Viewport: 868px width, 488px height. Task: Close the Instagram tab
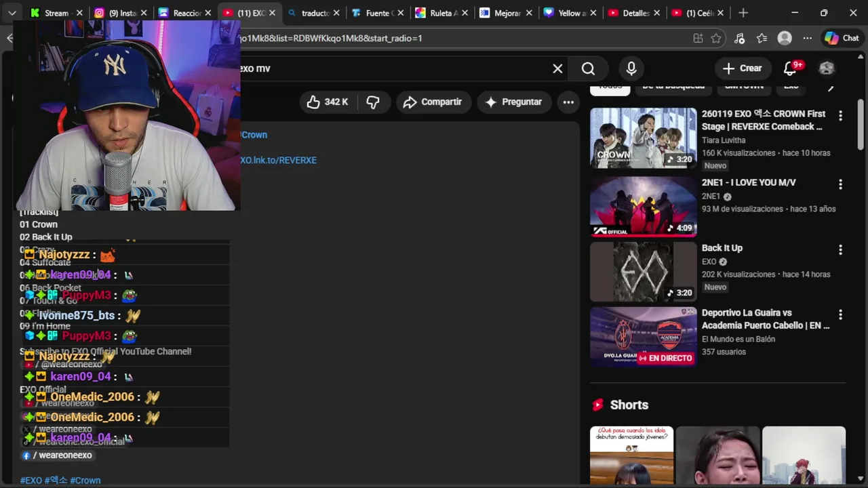tap(144, 13)
